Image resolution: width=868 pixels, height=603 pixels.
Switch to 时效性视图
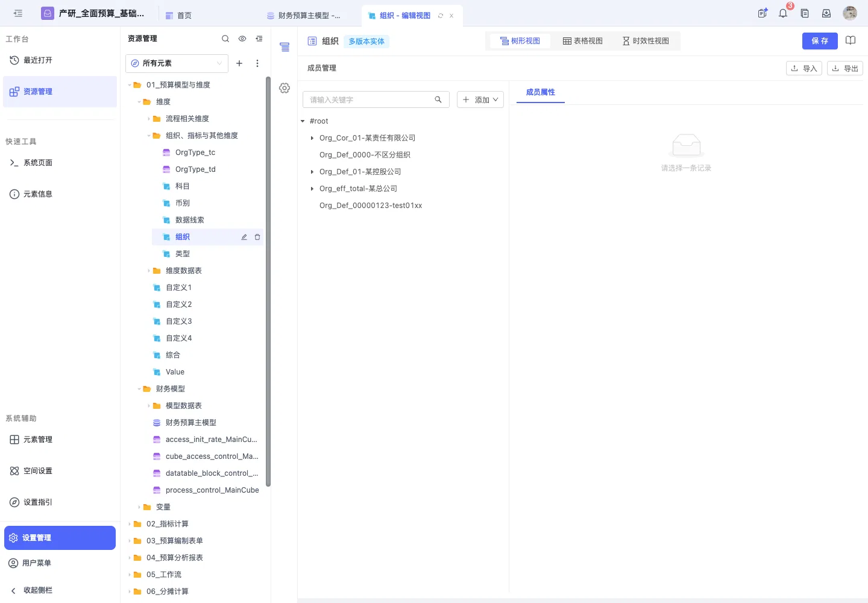646,41
